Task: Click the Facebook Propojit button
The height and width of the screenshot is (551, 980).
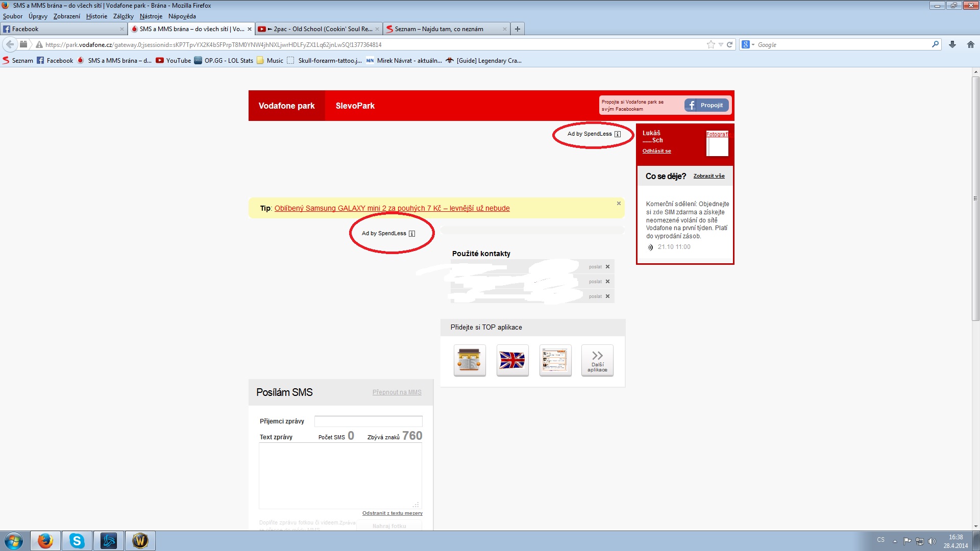Action: tap(706, 105)
